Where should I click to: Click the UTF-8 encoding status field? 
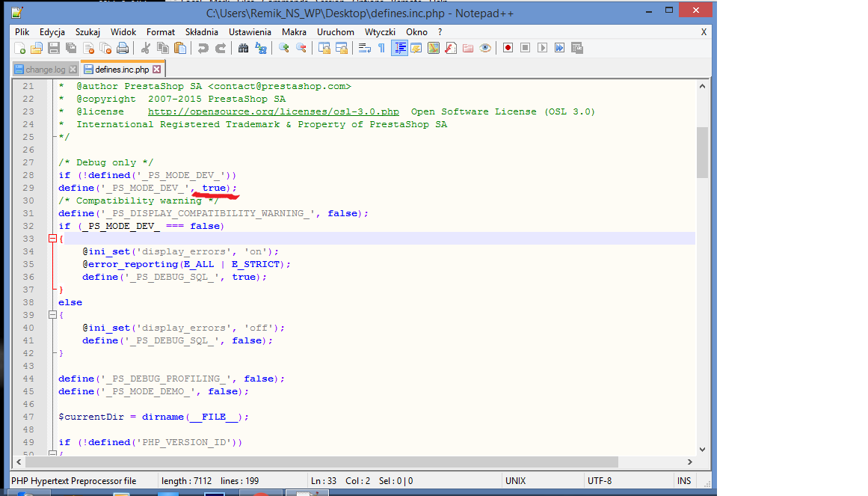[600, 481]
